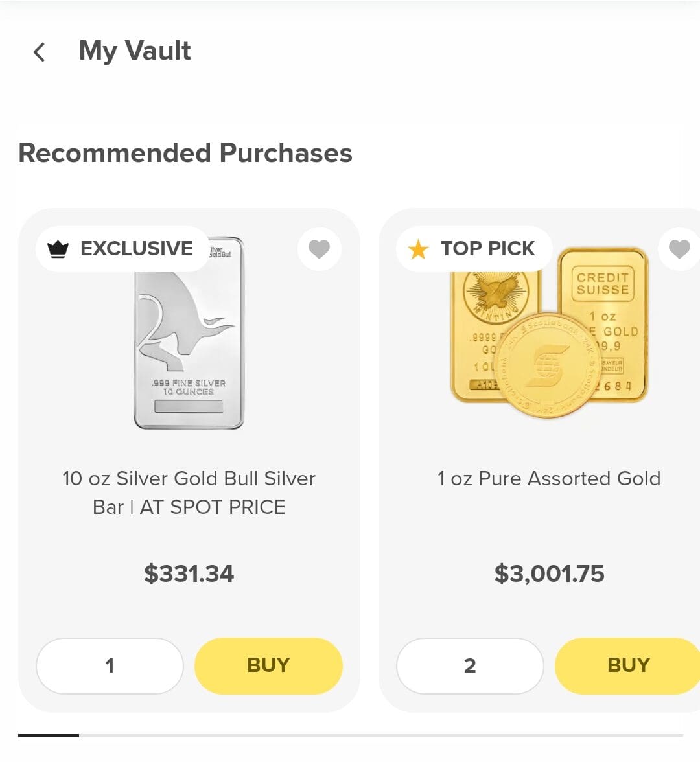Screen dimensions: 700x762
Task: Click the star icon on TOP PICK badge
Action: (x=419, y=249)
